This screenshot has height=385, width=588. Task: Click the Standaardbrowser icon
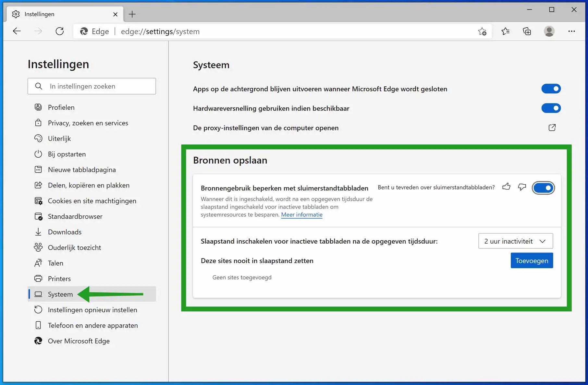[x=38, y=216]
